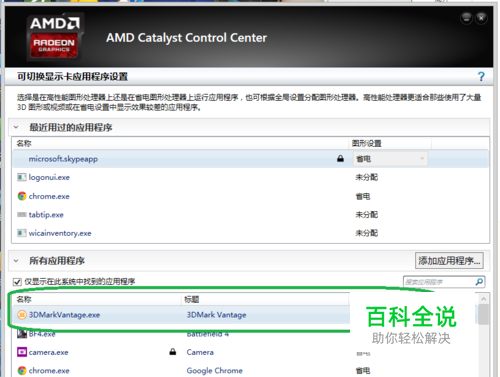Click the Google Chrome title cell

tap(214, 371)
